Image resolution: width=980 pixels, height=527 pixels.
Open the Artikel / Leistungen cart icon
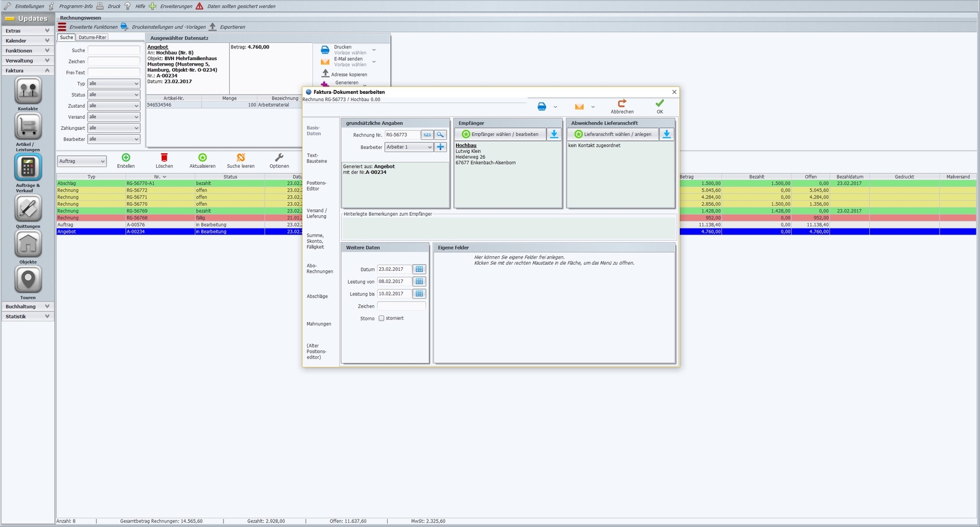pyautogui.click(x=28, y=127)
